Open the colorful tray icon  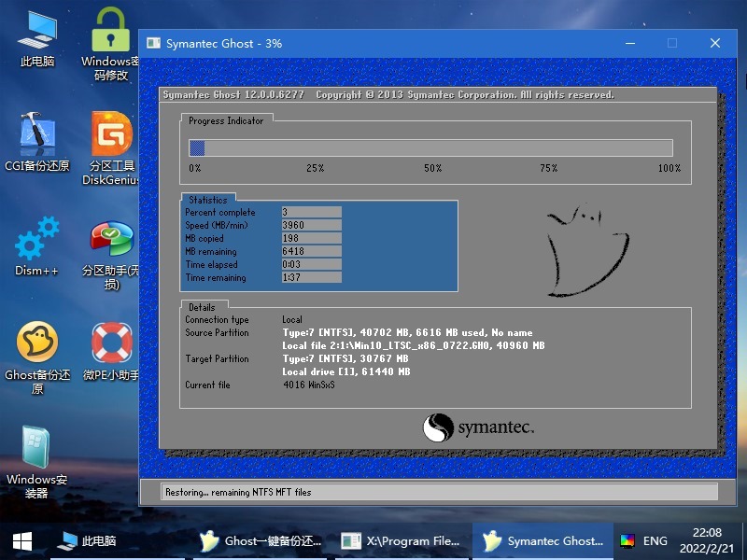[627, 540]
